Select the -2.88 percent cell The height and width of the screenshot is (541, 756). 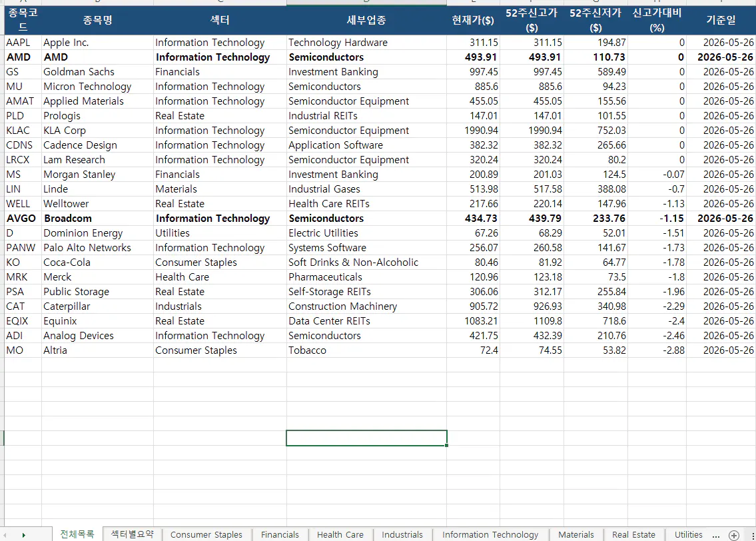(x=657, y=350)
